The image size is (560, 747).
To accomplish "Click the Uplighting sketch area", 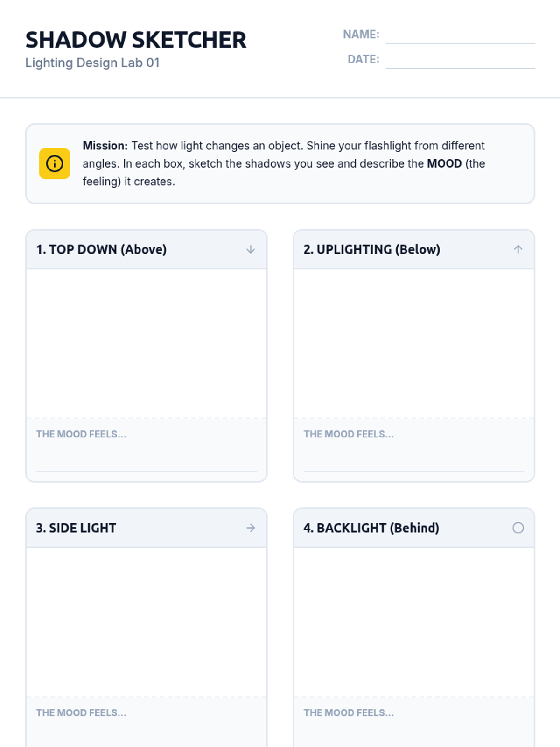I will [x=414, y=343].
